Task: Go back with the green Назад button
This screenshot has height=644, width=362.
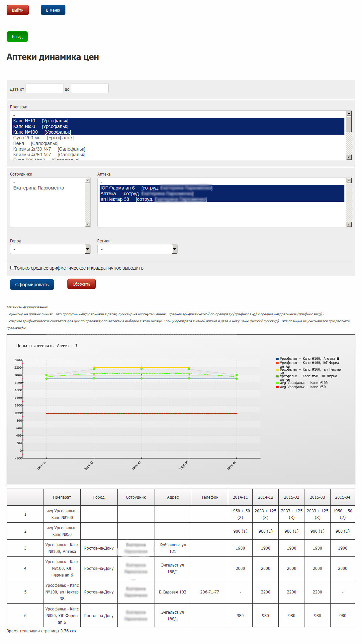Action: (17, 37)
